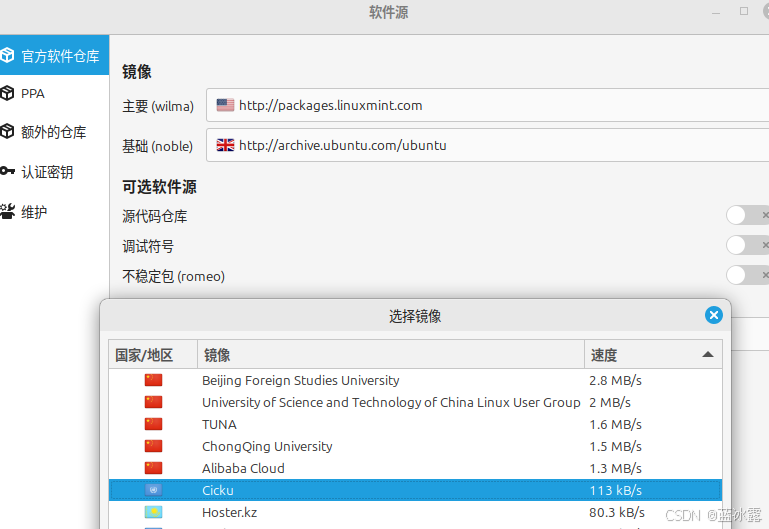
Task: Select the Alibaba Cloud mirror
Action: [x=415, y=469]
